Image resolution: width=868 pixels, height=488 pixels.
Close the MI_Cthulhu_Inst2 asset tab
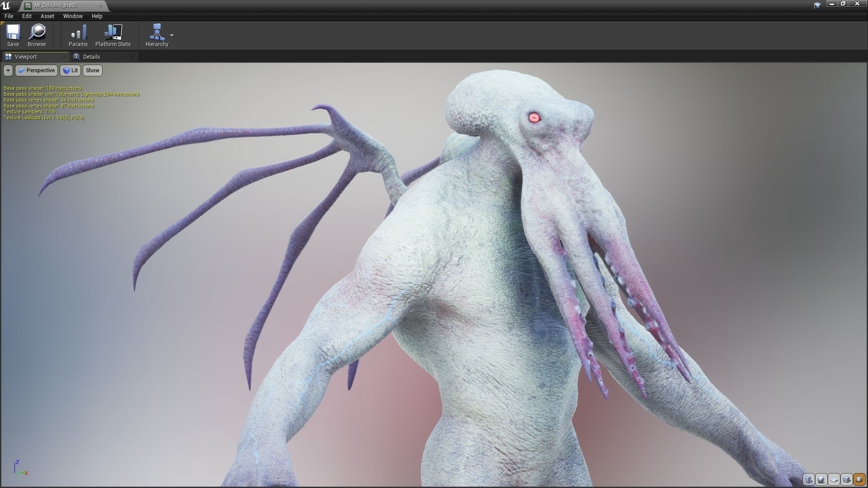(x=100, y=5)
